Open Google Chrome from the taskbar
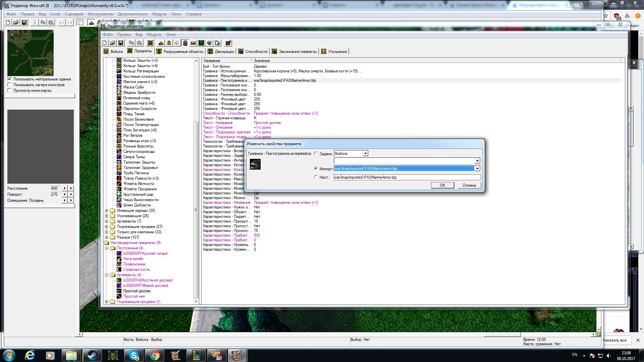Image resolution: width=644 pixels, height=362 pixels. (155, 355)
